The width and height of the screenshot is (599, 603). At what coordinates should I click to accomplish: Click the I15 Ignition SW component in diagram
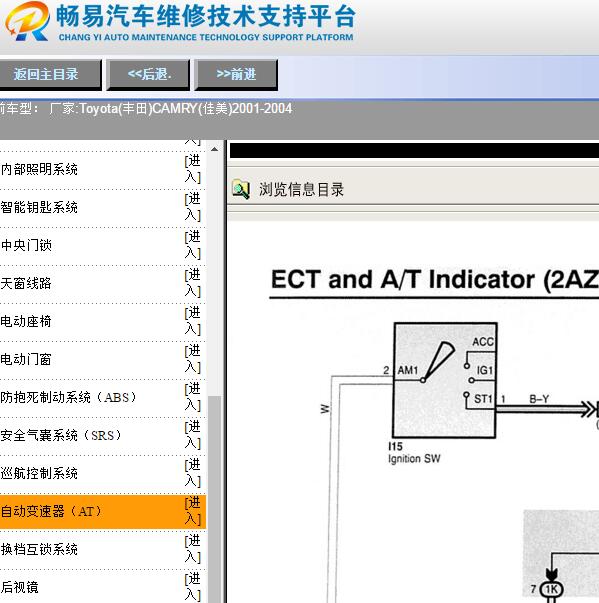pos(445,380)
